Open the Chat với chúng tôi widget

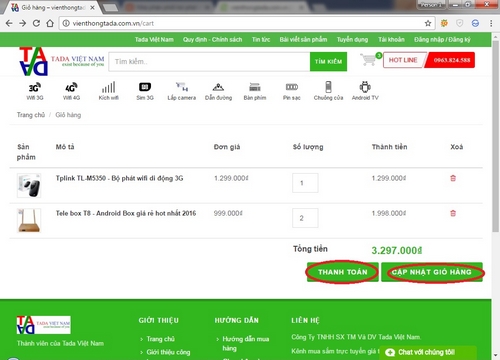point(428,352)
